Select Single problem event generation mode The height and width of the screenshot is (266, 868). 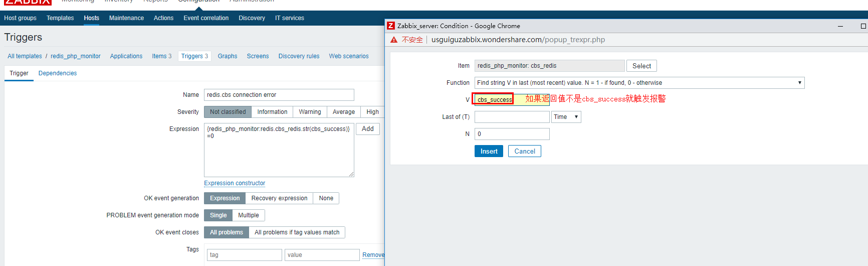coord(218,215)
